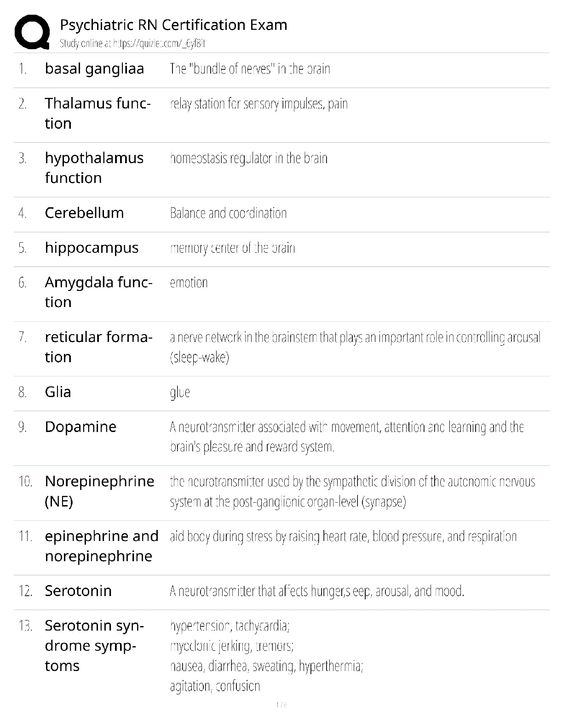Select the epinephrine and norepinephrine term
Screen dimensions: 563x728
(101, 546)
